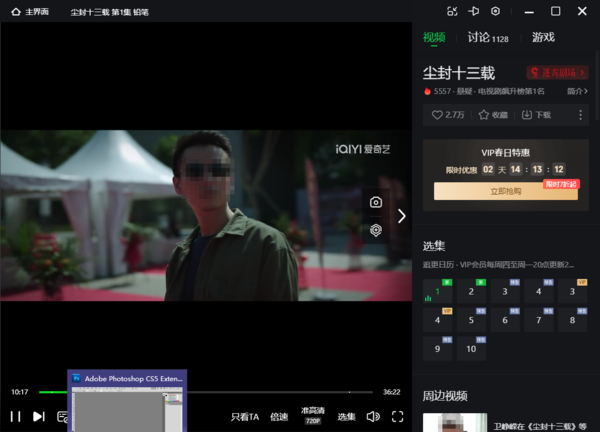Toggle 只看TA actor-only mode
This screenshot has width=600, height=432.
pos(245,417)
